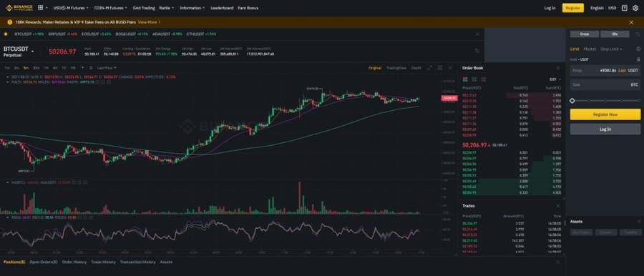Click the Size input field

tap(605, 84)
